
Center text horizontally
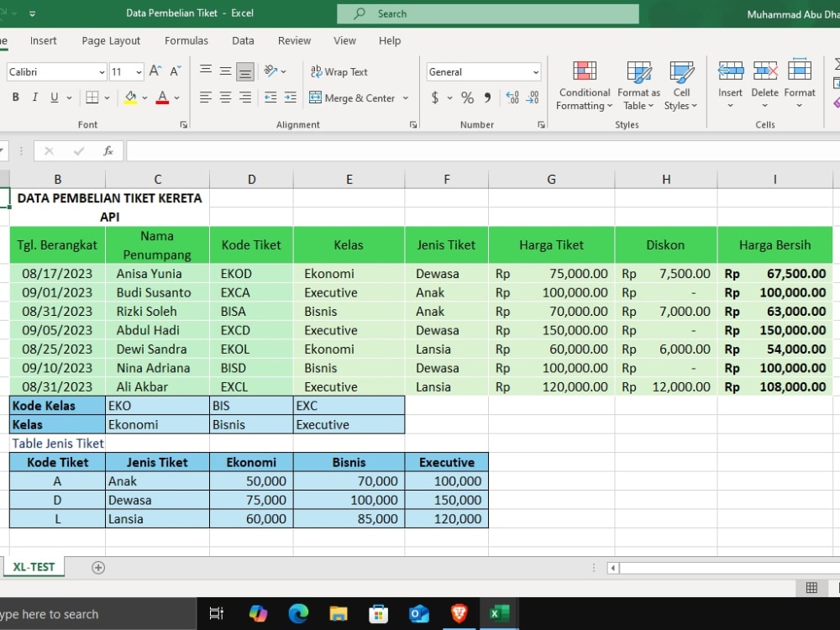pos(225,97)
